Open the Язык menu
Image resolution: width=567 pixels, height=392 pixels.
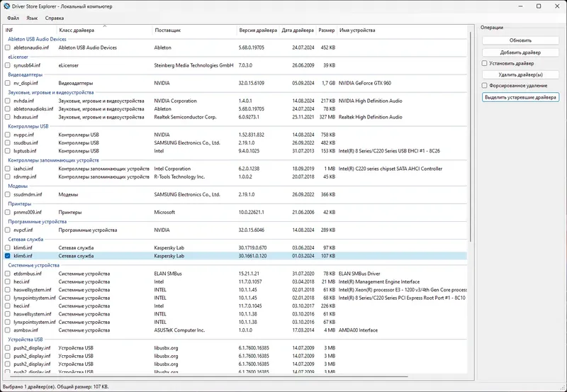[32, 18]
